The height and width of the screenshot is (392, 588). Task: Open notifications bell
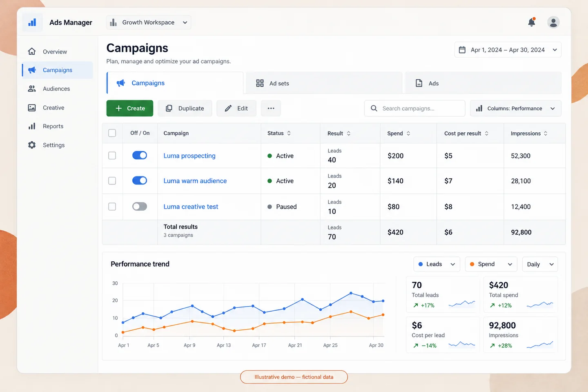tap(532, 22)
